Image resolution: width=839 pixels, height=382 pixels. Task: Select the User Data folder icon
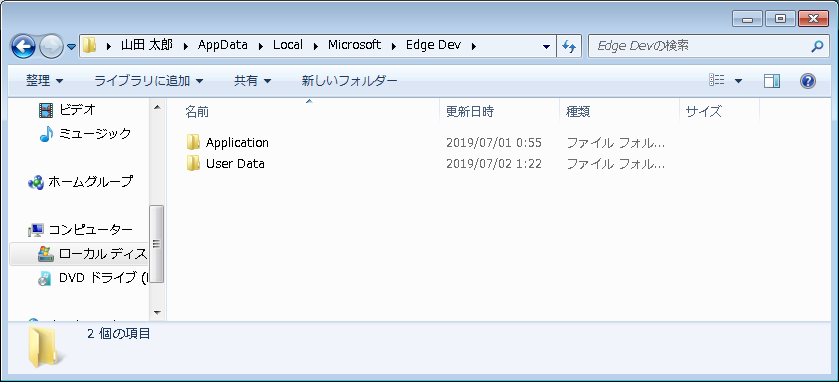coord(193,163)
